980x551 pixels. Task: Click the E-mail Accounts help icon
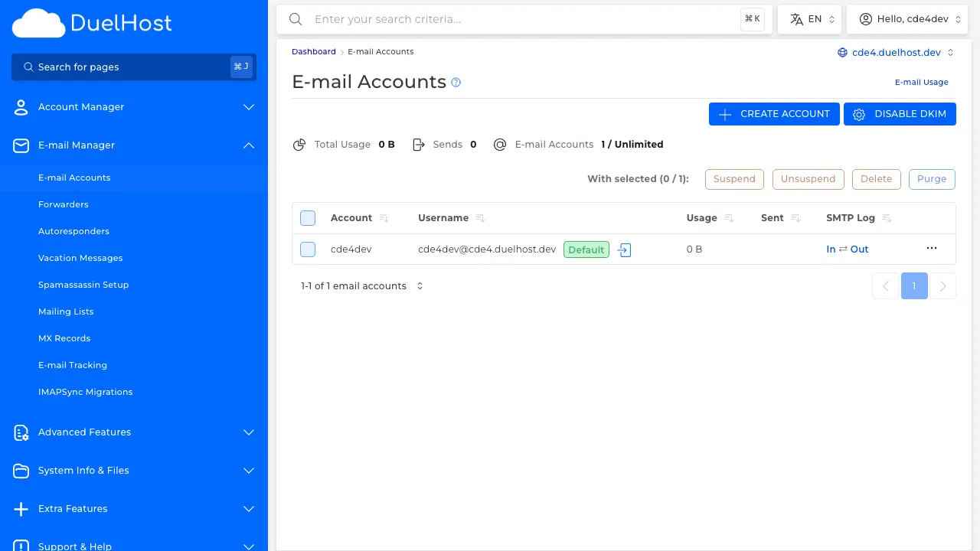click(x=456, y=82)
